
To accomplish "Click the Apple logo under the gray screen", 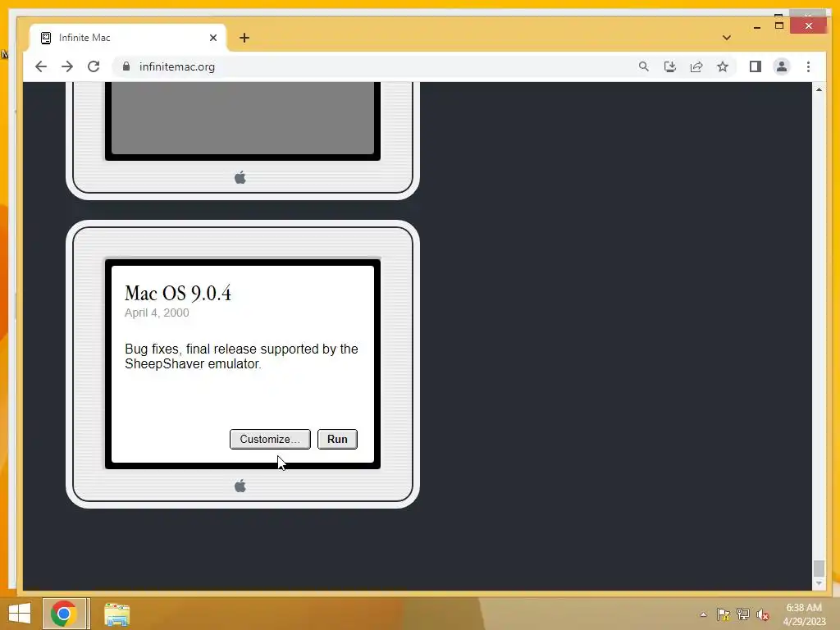I will [240, 177].
